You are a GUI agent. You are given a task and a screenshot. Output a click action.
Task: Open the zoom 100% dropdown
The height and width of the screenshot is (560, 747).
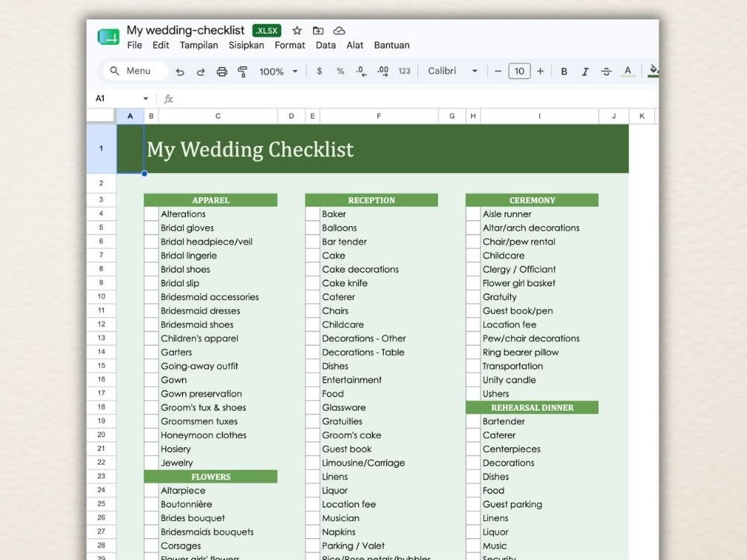[x=279, y=72]
